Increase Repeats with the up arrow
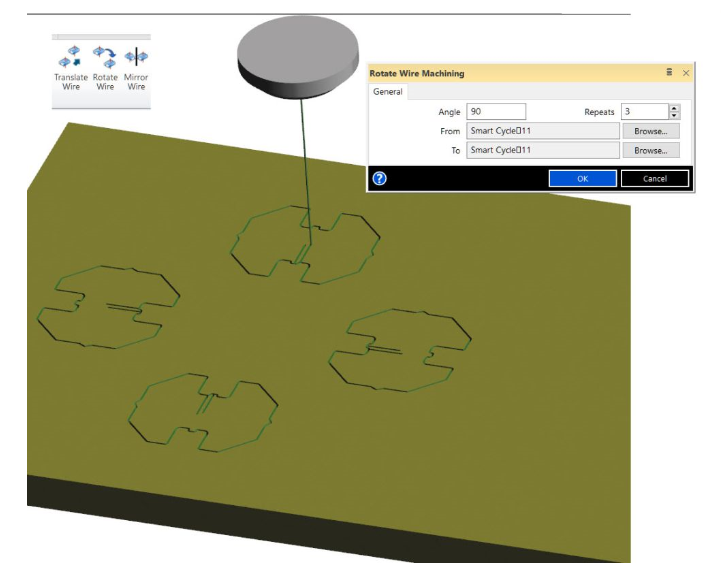Screen dimensions: 721x567 pos(674,108)
